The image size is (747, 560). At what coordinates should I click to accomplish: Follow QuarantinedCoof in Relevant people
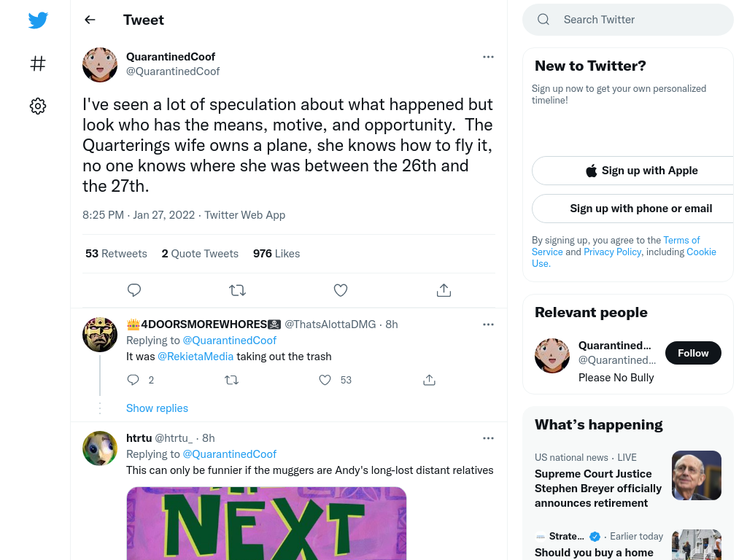[693, 353]
